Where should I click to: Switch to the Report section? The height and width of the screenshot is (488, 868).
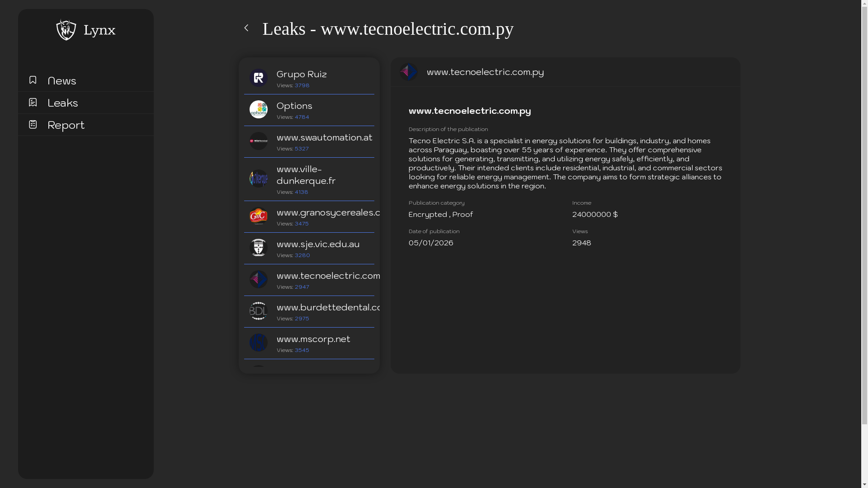(66, 125)
